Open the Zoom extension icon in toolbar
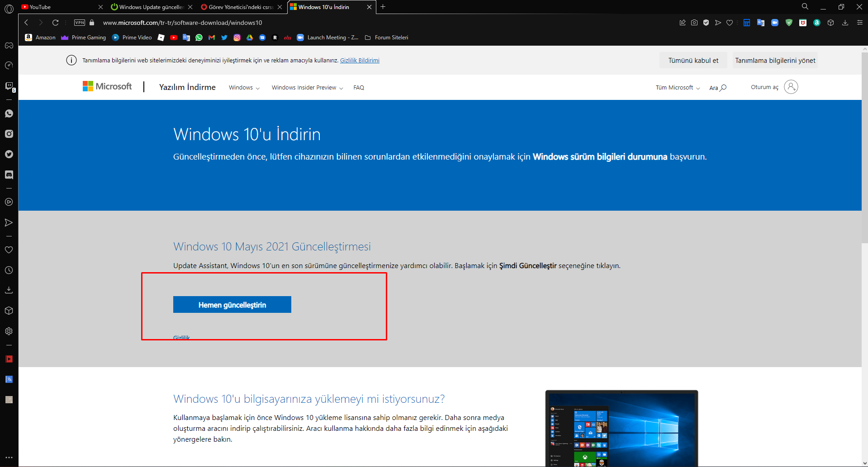Viewport: 868px width, 467px height. (775, 23)
